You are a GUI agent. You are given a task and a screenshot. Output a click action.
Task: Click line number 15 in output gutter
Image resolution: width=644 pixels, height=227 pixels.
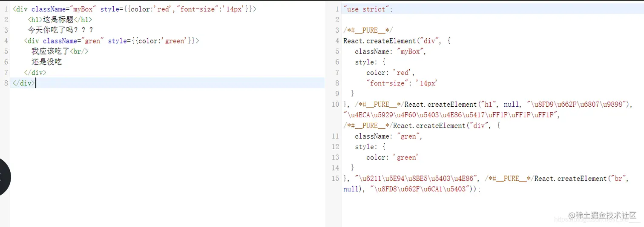click(336, 179)
